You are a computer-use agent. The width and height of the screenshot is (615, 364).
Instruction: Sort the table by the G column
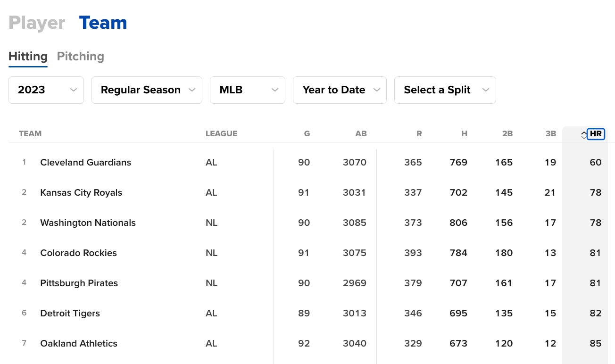[x=307, y=133]
